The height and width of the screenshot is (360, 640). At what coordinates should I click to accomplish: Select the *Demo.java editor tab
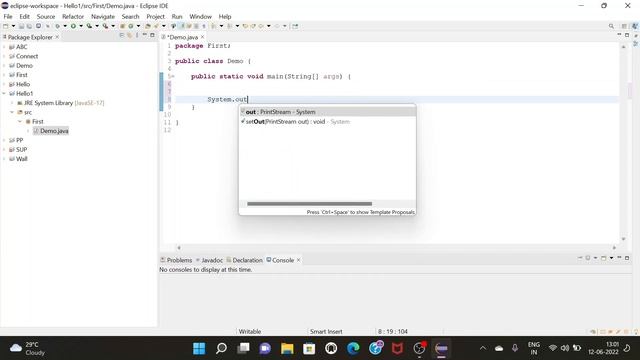pos(182,37)
